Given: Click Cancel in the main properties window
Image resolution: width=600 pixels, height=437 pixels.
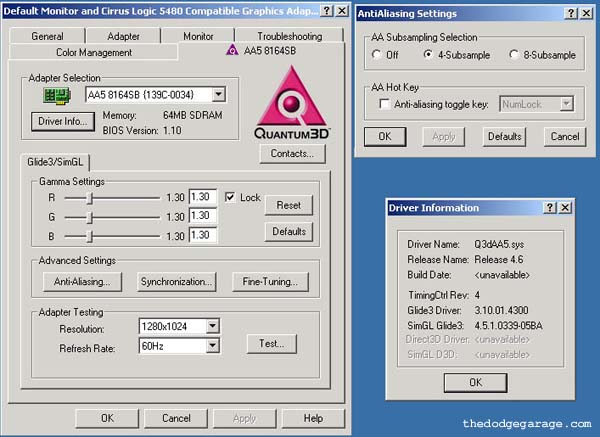Looking at the screenshot, I should (x=176, y=418).
